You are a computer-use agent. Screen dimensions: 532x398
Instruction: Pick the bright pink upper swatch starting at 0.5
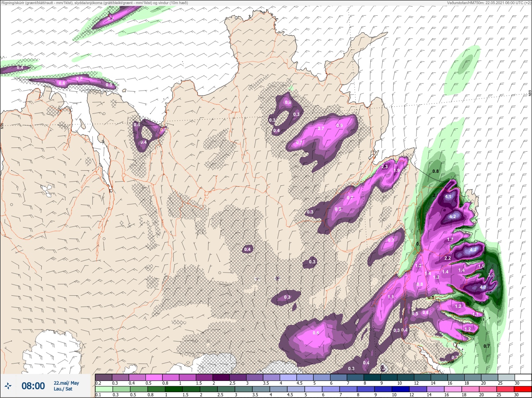click(x=154, y=377)
